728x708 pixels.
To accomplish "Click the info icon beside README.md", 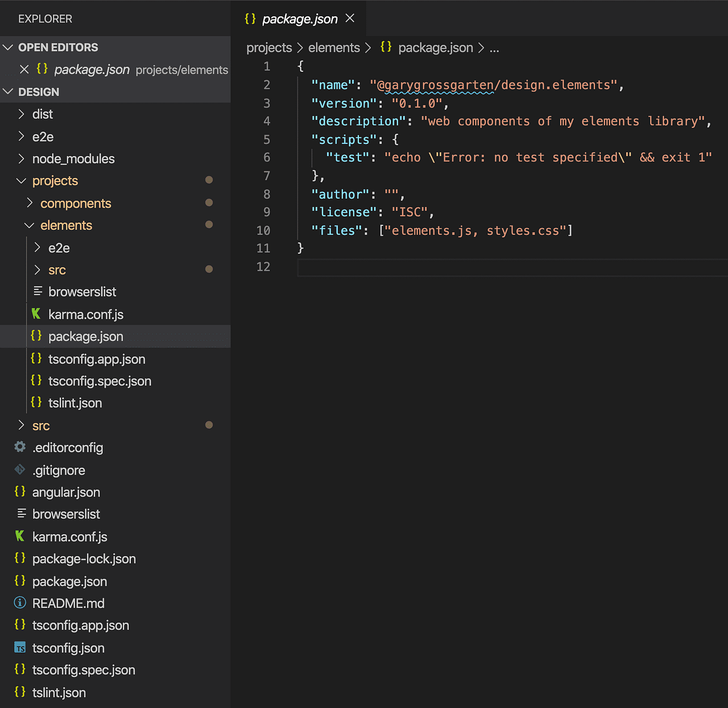I will click(x=20, y=603).
